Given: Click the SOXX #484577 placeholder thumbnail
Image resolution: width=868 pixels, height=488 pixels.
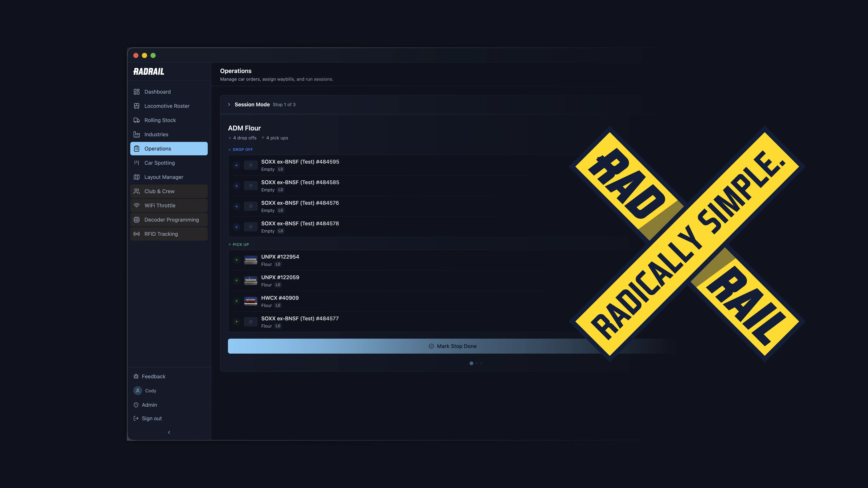Looking at the screenshot, I should click(251, 322).
